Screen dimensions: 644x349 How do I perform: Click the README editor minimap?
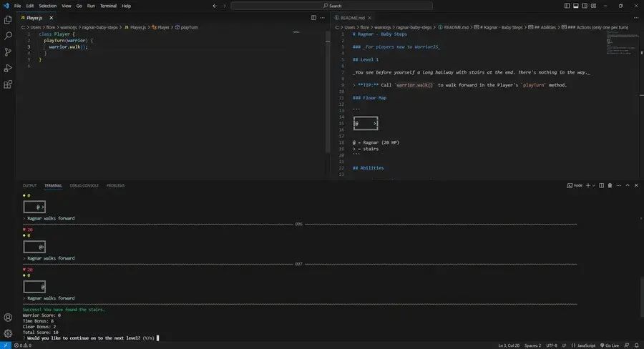pyautogui.click(x=622, y=42)
